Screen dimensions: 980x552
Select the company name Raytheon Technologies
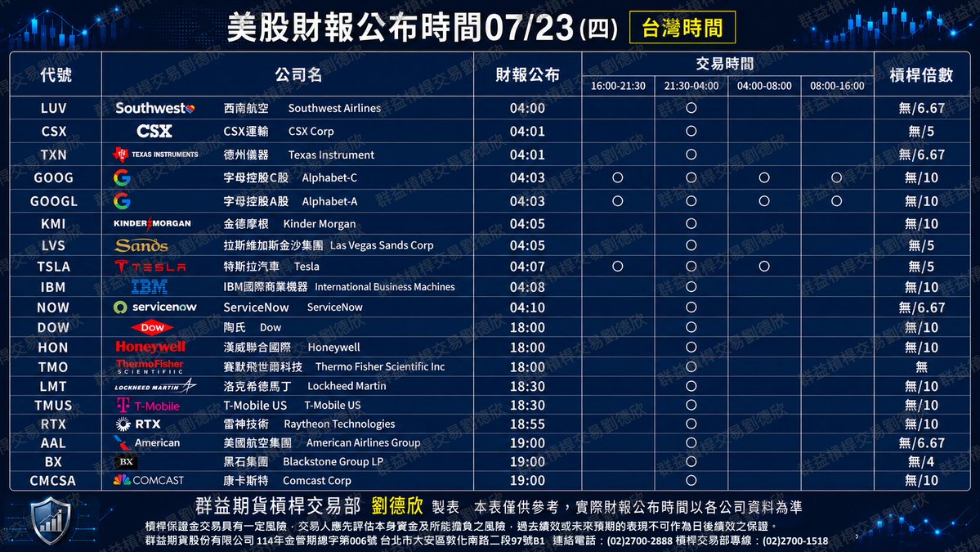click(x=339, y=424)
